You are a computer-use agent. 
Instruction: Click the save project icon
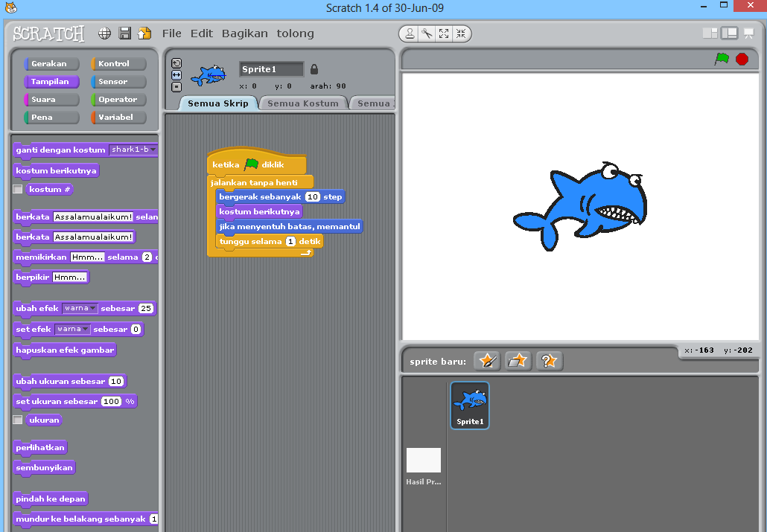click(x=124, y=33)
